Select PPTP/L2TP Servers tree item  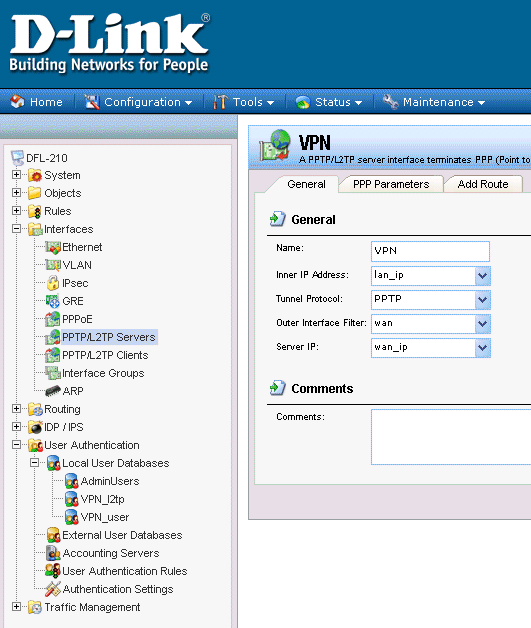[109, 337]
